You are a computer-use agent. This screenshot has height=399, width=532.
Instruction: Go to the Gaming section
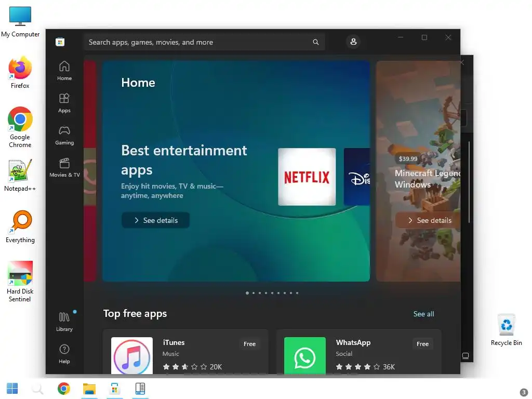[x=64, y=135]
